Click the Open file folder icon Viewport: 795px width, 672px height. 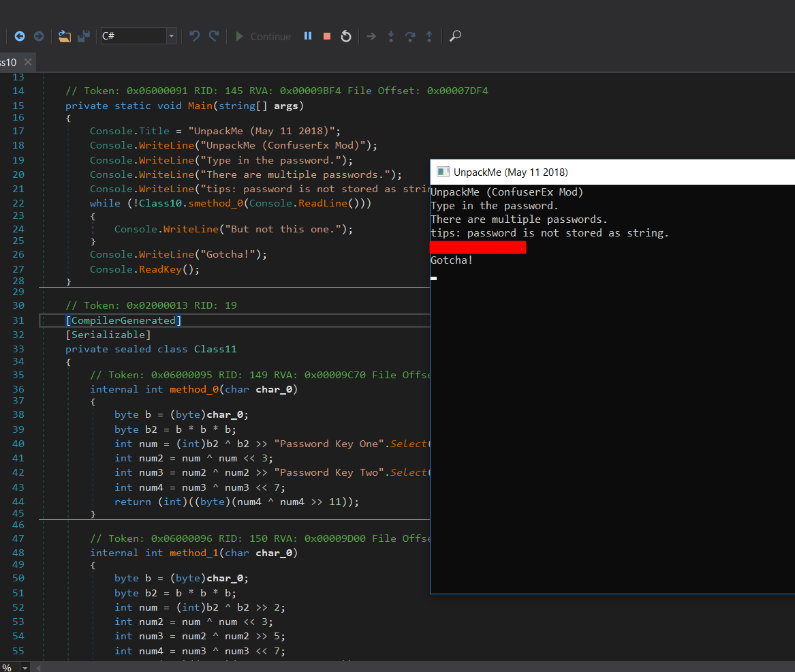(64, 36)
